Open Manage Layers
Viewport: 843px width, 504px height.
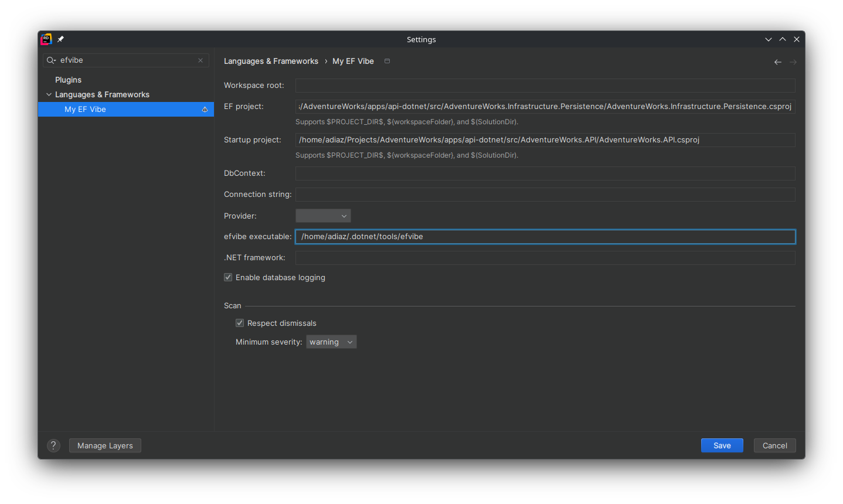pyautogui.click(x=105, y=445)
